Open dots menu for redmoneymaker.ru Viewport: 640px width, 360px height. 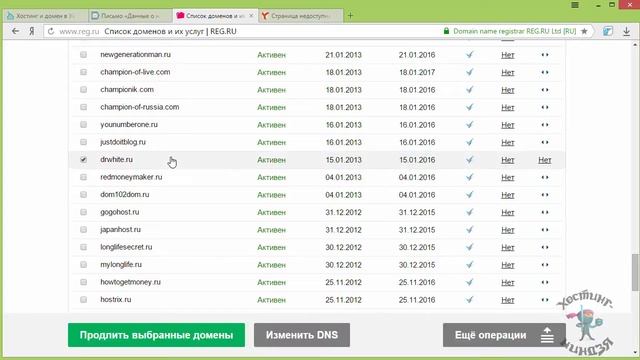(545, 178)
